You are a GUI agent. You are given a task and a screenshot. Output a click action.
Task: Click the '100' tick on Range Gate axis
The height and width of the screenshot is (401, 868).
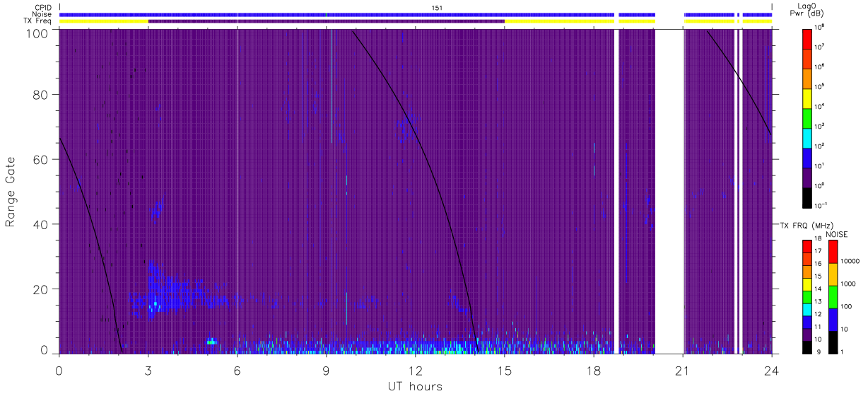tap(38, 33)
